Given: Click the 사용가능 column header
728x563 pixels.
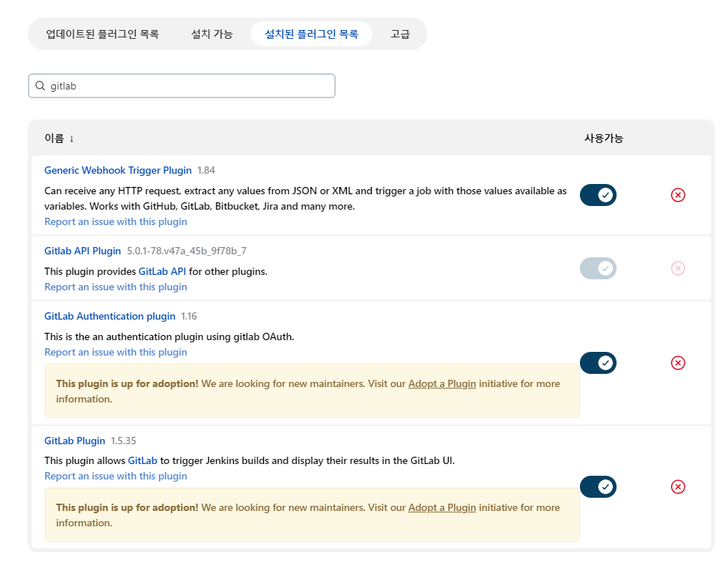Looking at the screenshot, I should click(603, 139).
